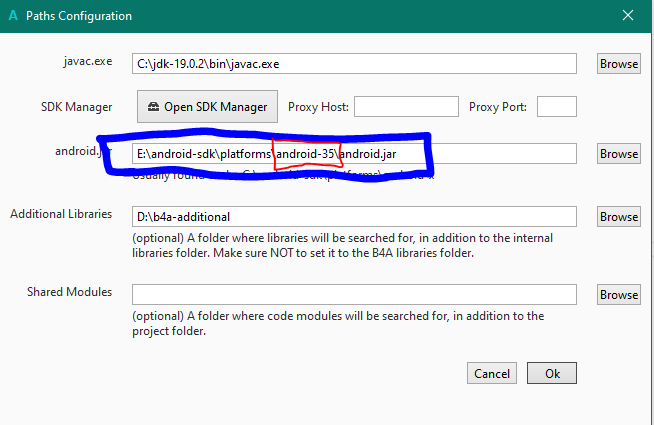
Task: Click the javac.exe path field
Action: pos(355,64)
